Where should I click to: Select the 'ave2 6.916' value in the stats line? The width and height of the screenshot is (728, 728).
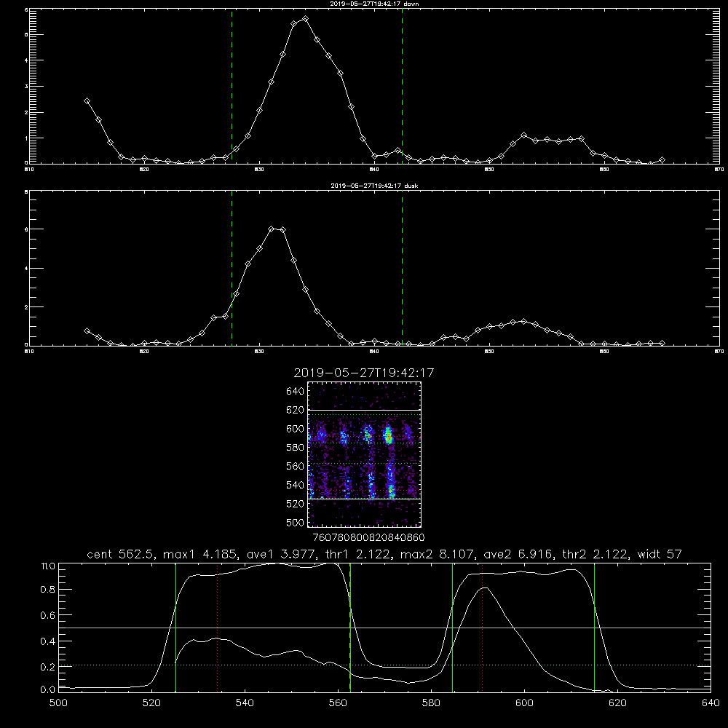[x=518, y=554]
